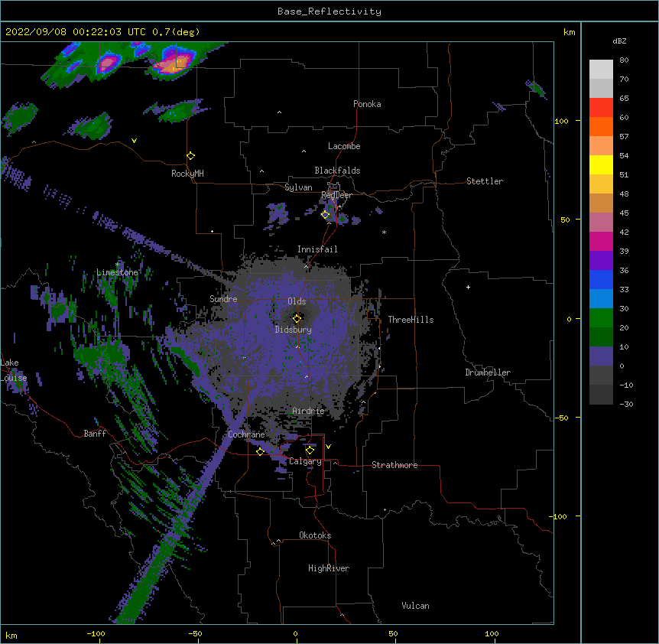Click the white plus marker north of Drumheller

468,287
